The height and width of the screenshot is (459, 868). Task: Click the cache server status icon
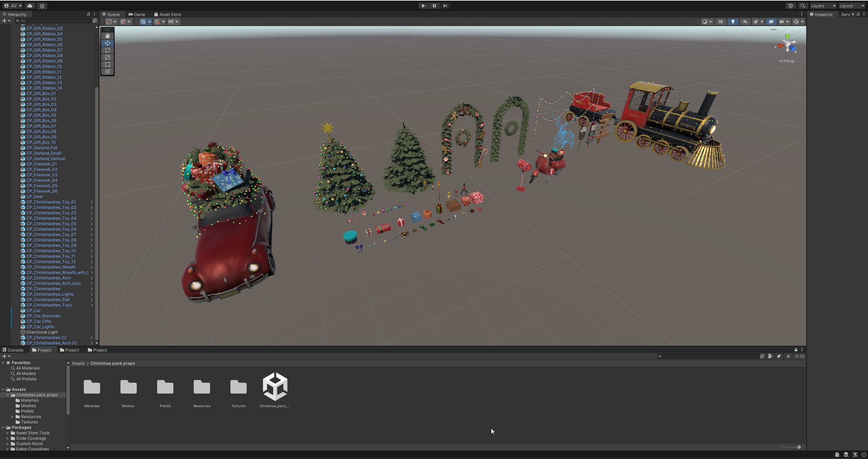coord(846,455)
